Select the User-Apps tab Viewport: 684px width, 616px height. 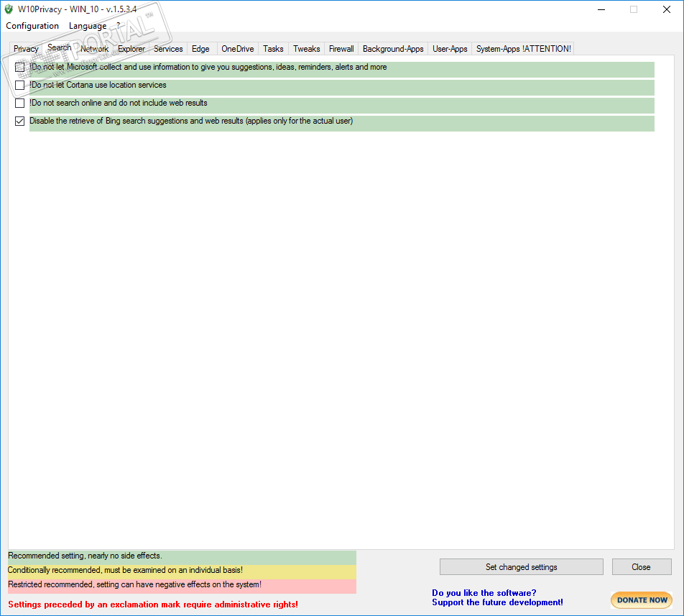point(450,49)
